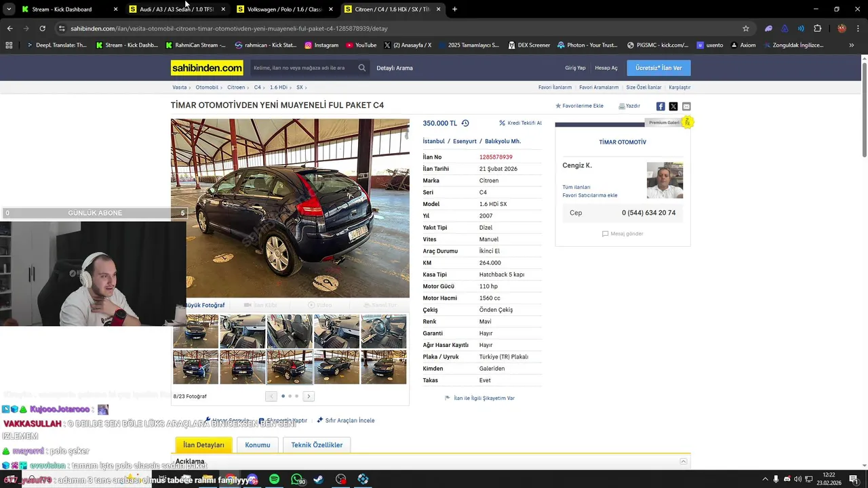Click Citroen in the breadcrumb
The width and height of the screenshot is (868, 488).
click(x=236, y=87)
